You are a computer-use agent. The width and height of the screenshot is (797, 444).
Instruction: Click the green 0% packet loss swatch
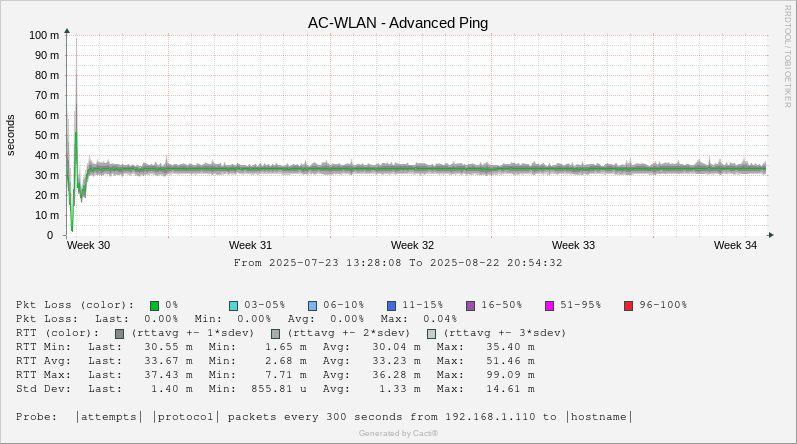155,306
